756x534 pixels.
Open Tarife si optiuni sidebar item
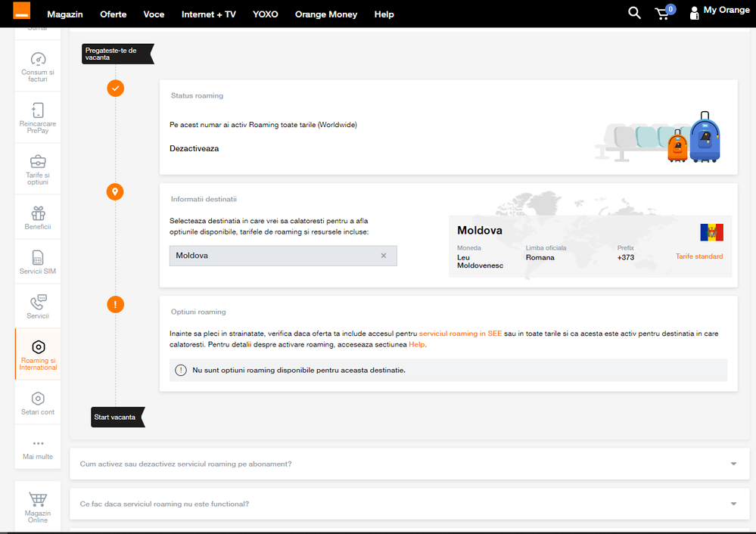tap(38, 169)
